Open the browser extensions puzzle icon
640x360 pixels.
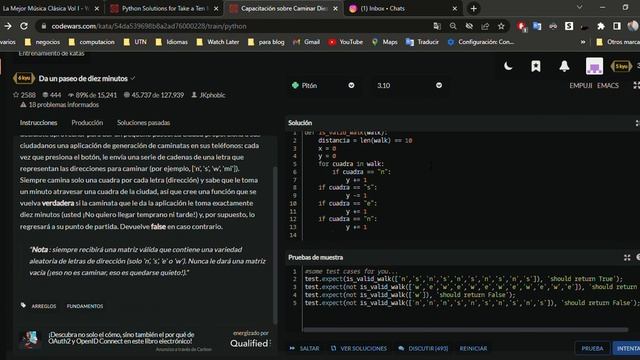601,26
